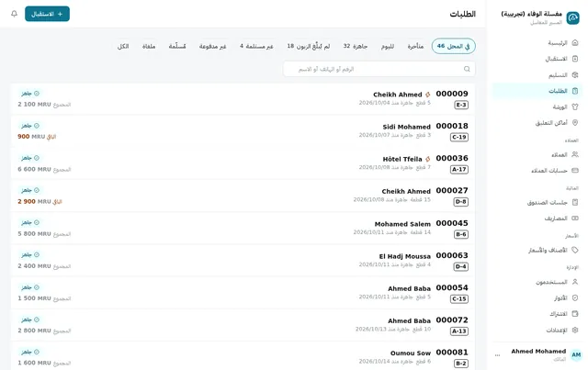Open جلسات الصندوق cash sessions icon
Viewport: 588px width, 370px height.
575,202
